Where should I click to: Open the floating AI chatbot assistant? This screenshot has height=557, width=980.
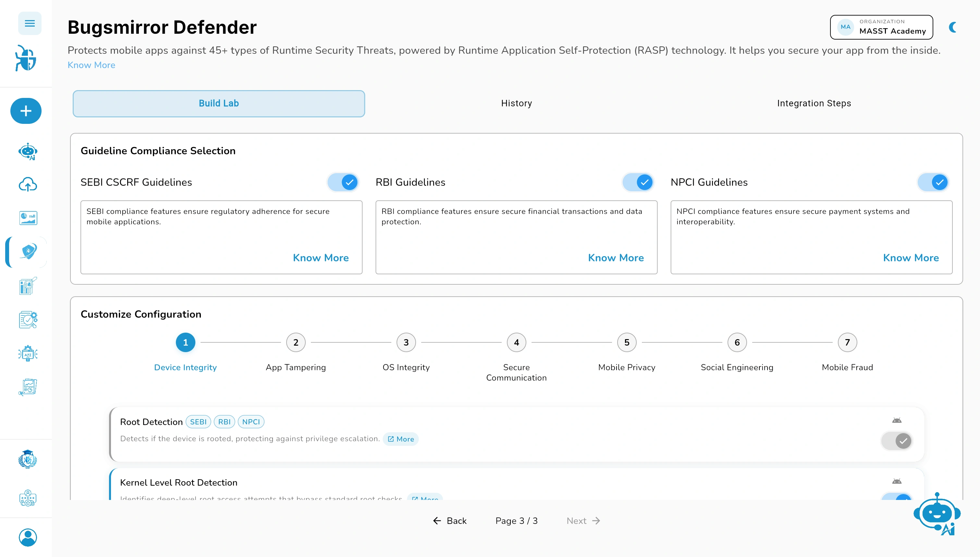pyautogui.click(x=937, y=514)
